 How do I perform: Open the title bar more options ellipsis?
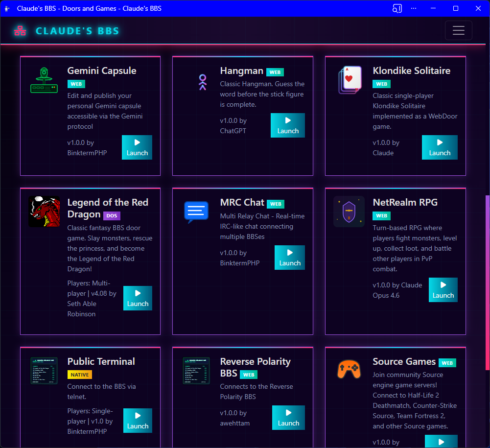pyautogui.click(x=414, y=8)
